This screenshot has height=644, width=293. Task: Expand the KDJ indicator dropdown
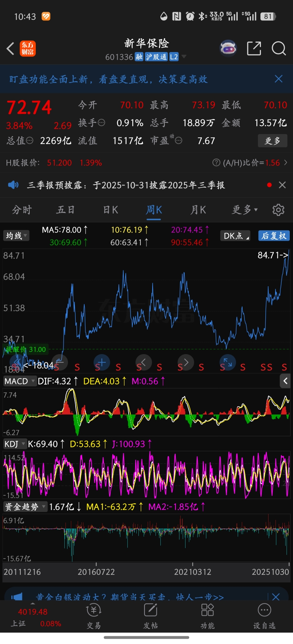[15, 444]
